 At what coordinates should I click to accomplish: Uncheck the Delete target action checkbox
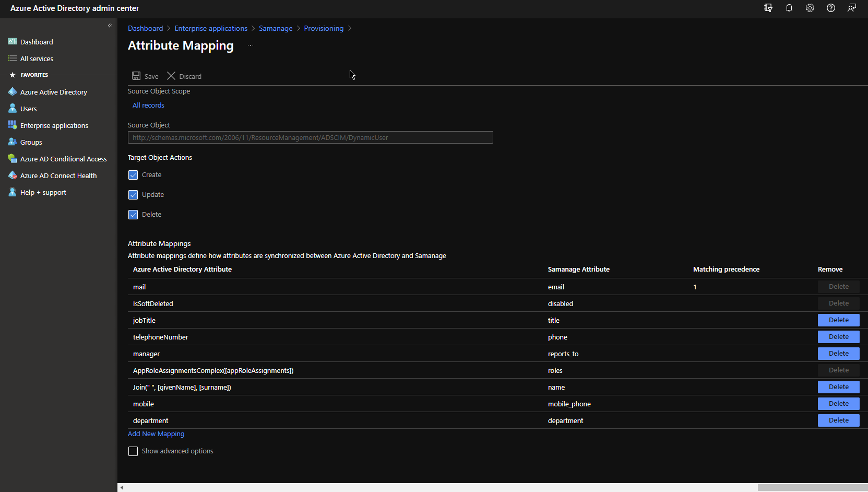tap(133, 215)
